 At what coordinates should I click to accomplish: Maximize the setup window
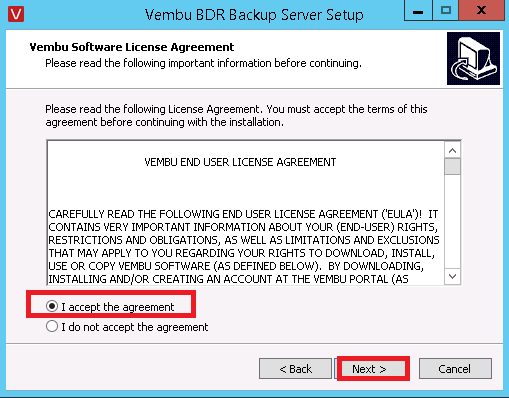click(446, 11)
